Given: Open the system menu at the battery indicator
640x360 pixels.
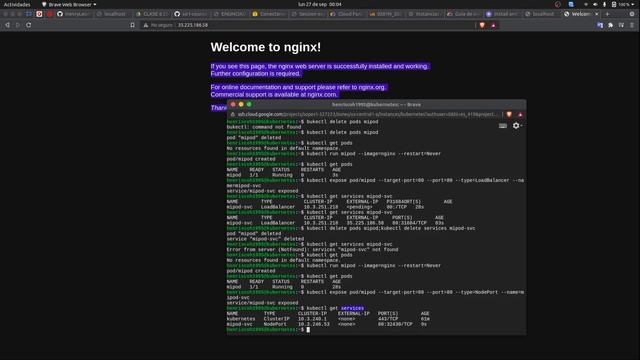Looking at the screenshot, I should point(622,4).
